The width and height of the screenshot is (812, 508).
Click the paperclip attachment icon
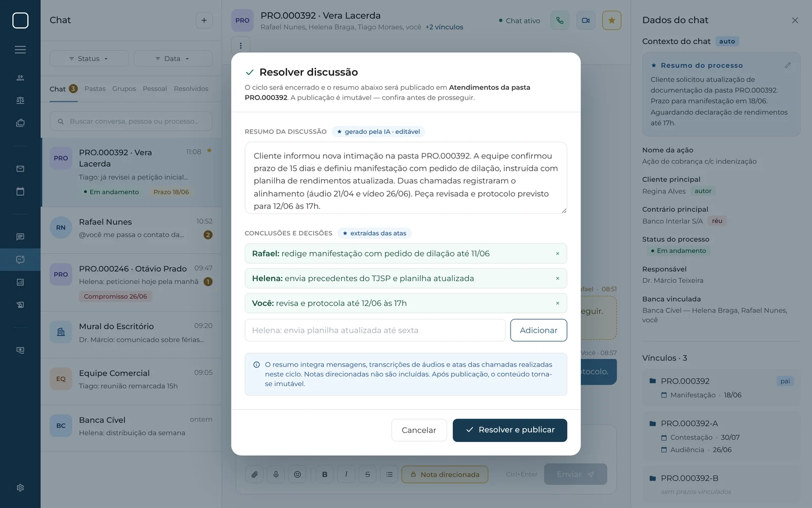pos(255,474)
